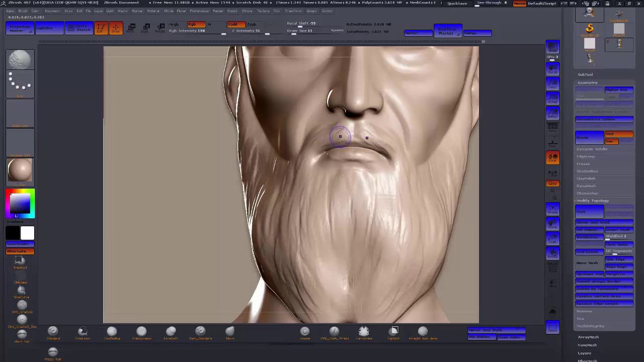Pick the TrimDynamic brush
The height and width of the screenshot is (362, 644).
[141, 331]
